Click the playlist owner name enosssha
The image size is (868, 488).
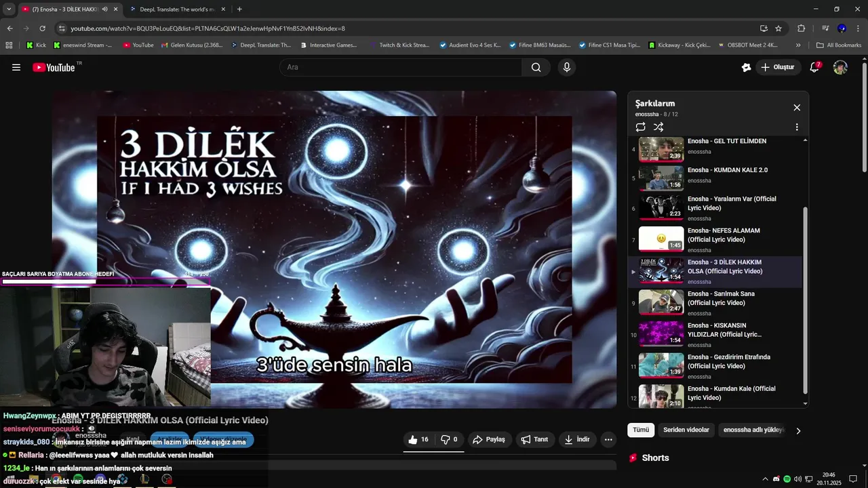[x=647, y=115]
